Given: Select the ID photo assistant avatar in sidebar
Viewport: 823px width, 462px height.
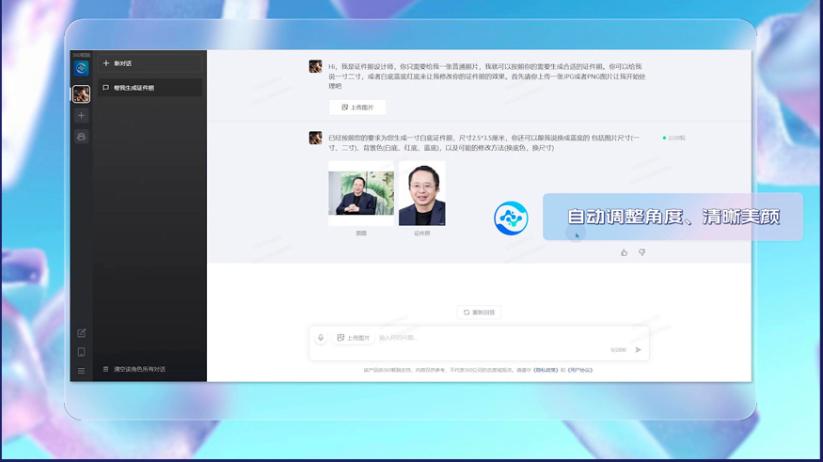Looking at the screenshot, I should click(81, 94).
